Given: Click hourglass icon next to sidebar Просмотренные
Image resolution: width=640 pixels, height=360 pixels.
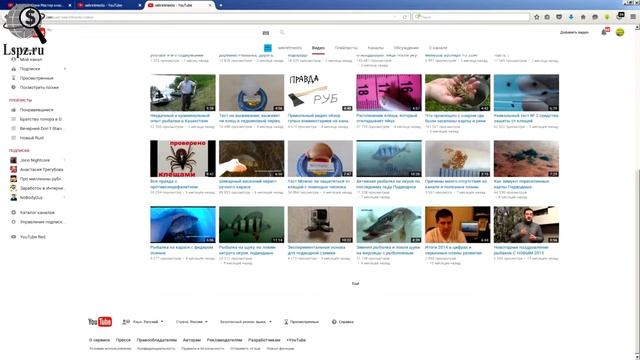Looking at the screenshot, I should tap(13, 78).
